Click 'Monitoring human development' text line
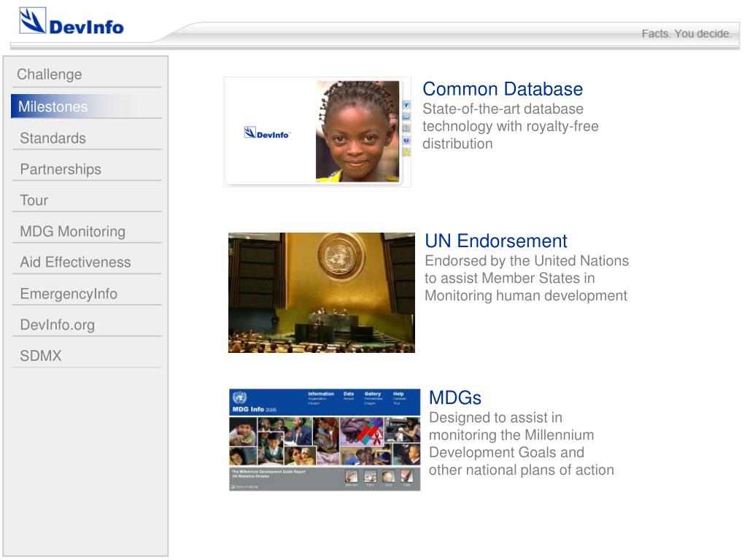Screen dimensions: 747x560 click(526, 296)
